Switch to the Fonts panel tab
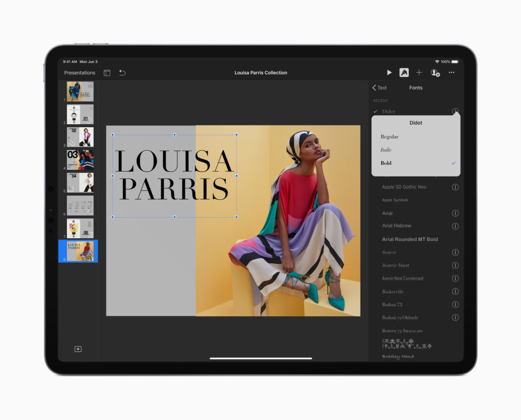The image size is (521, 420). 416,87
